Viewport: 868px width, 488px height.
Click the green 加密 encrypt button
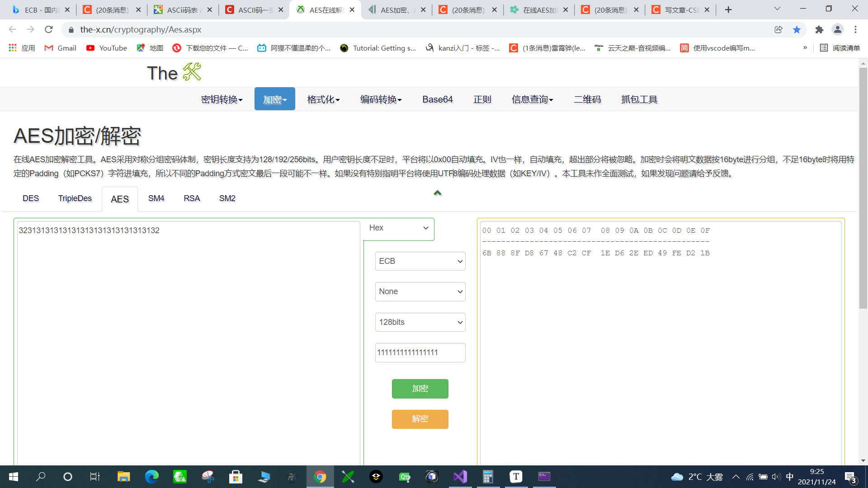pyautogui.click(x=420, y=389)
